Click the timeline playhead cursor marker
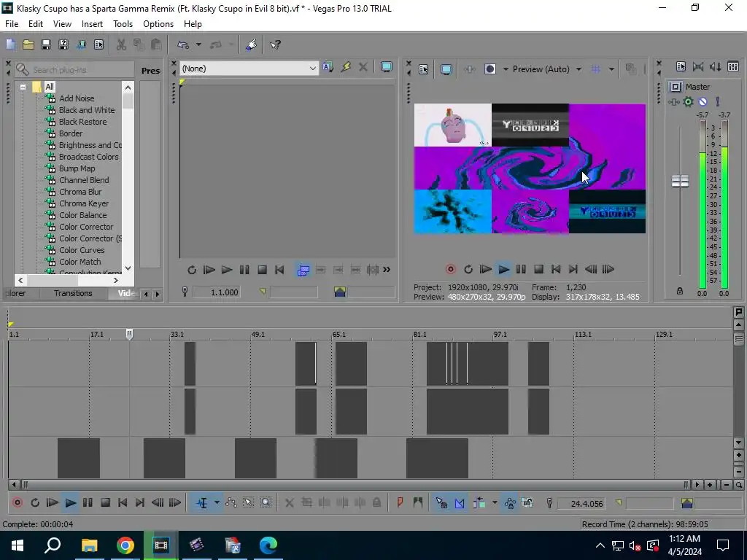747x560 pixels. coord(129,334)
